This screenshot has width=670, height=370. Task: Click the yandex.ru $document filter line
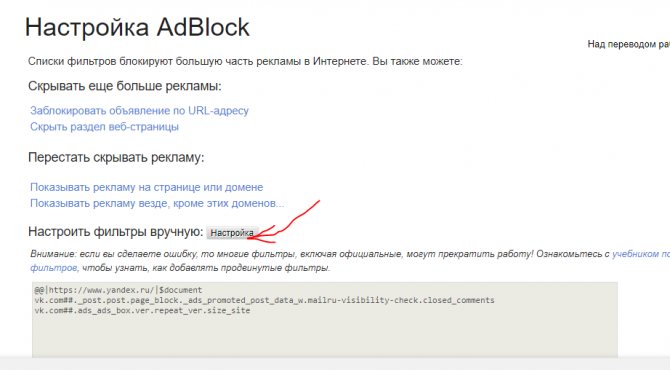(x=118, y=290)
